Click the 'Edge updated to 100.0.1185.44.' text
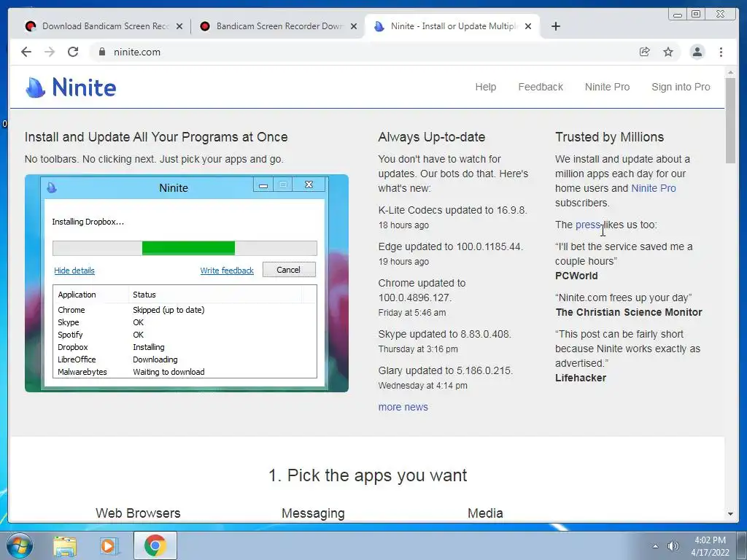Image resolution: width=747 pixels, height=560 pixels. pos(451,246)
